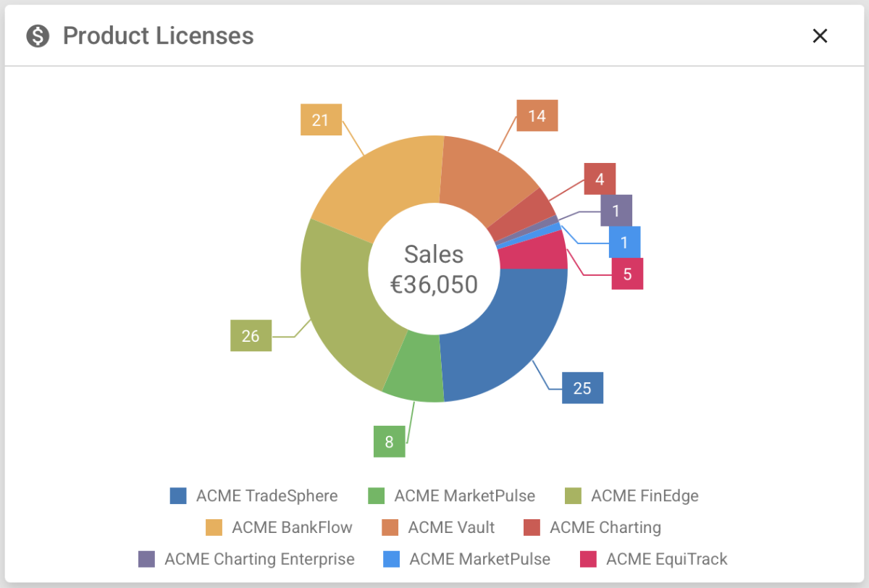Image resolution: width=869 pixels, height=588 pixels.
Task: Click the ACME EquiTrack legend label
Action: (x=666, y=559)
